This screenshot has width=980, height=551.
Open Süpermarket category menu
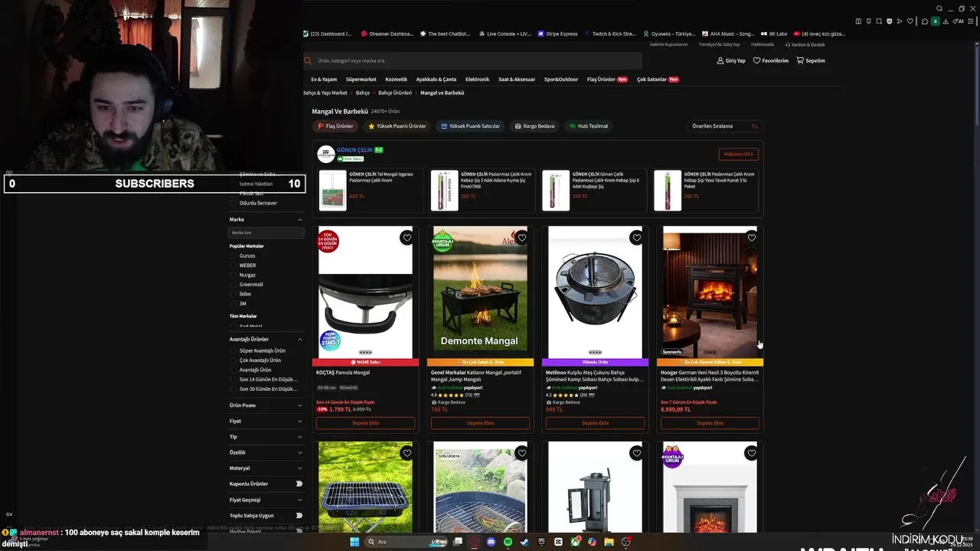click(361, 80)
